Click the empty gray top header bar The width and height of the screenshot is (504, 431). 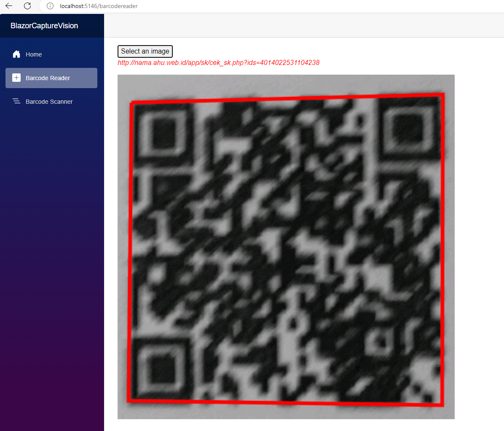pos(303,26)
